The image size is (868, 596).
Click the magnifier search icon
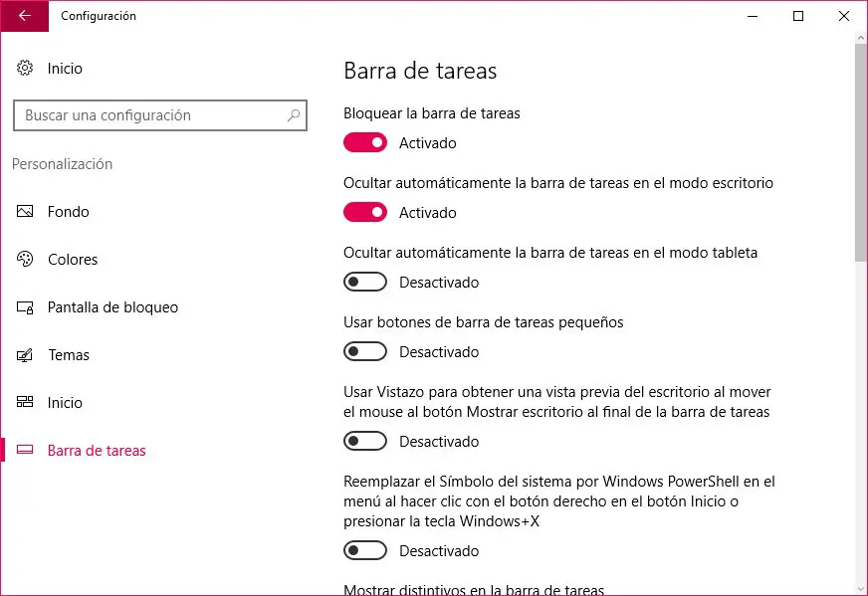pos(294,115)
